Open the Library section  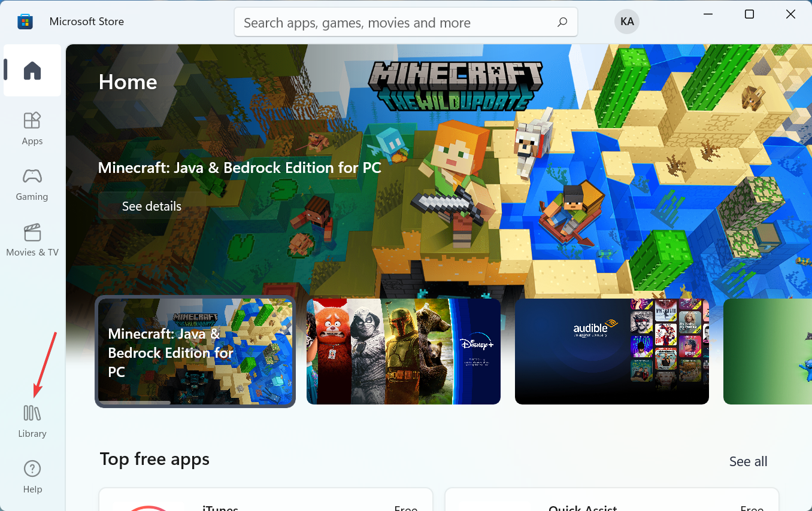coord(32,421)
